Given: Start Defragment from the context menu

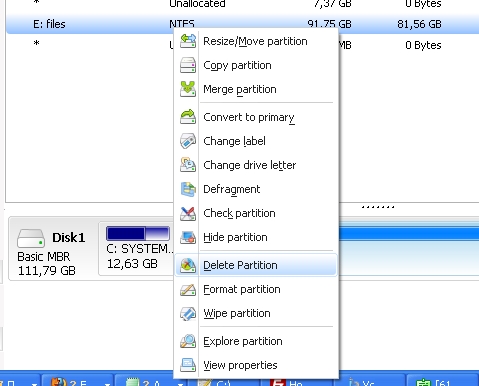Looking at the screenshot, I should click(x=256, y=189).
